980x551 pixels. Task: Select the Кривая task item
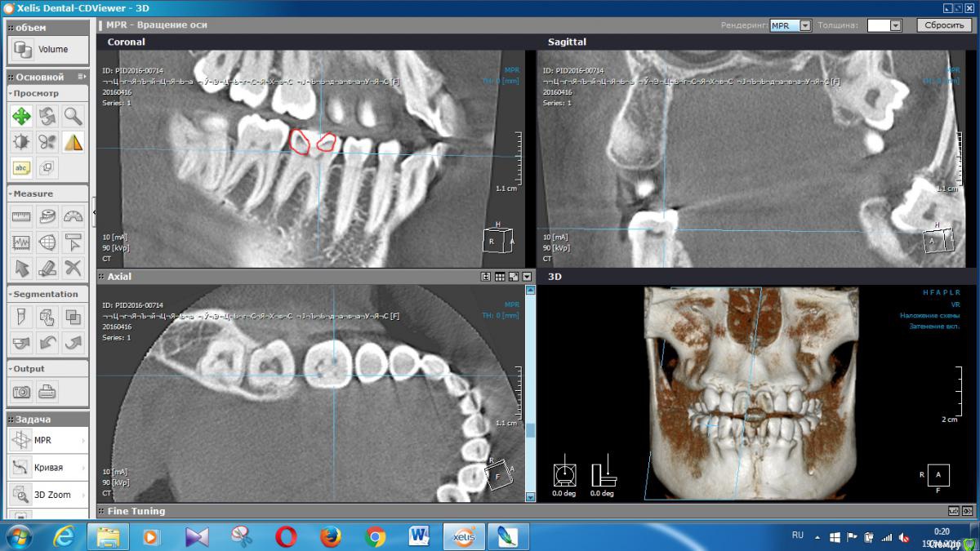[x=47, y=468]
